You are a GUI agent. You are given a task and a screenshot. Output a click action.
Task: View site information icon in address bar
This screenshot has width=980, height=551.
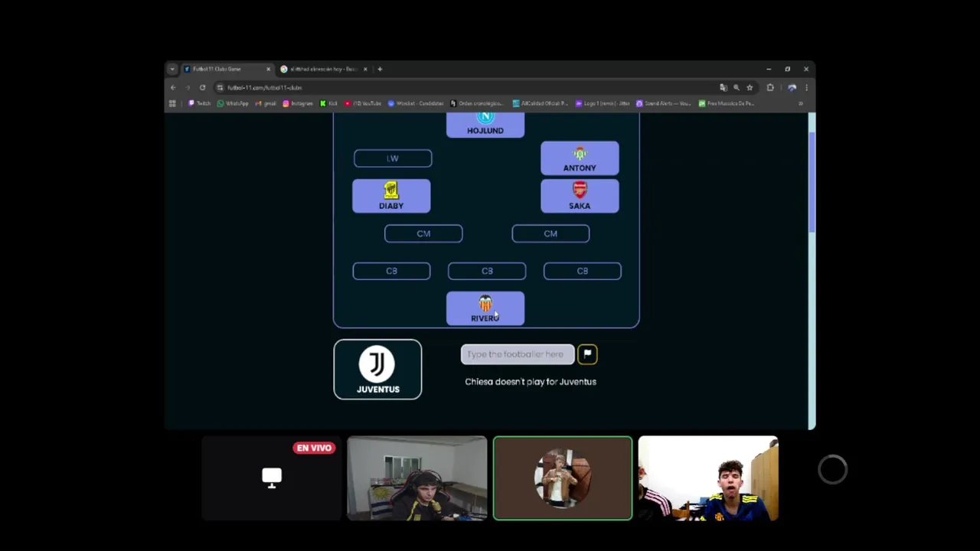tap(220, 87)
